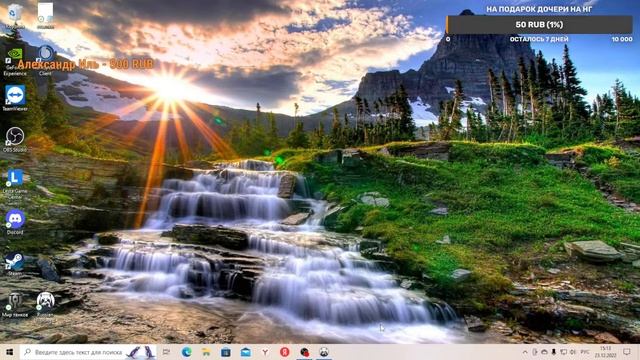The height and width of the screenshot is (360, 640).
Task: Switch to the running red-black taskbar app
Action: pyautogui.click(x=304, y=352)
